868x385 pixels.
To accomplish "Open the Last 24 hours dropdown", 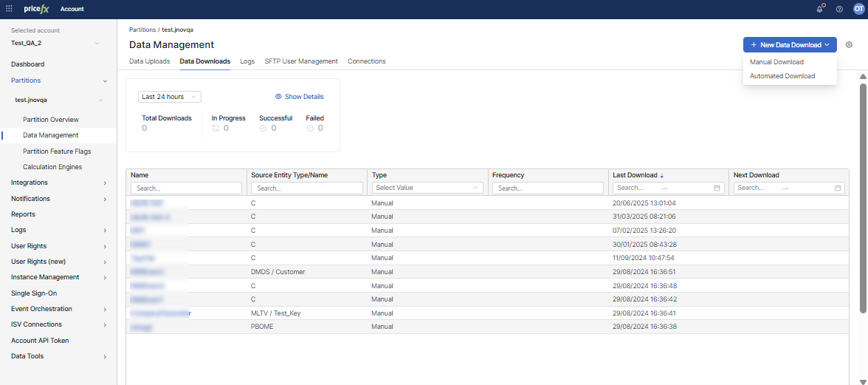I will [x=169, y=97].
